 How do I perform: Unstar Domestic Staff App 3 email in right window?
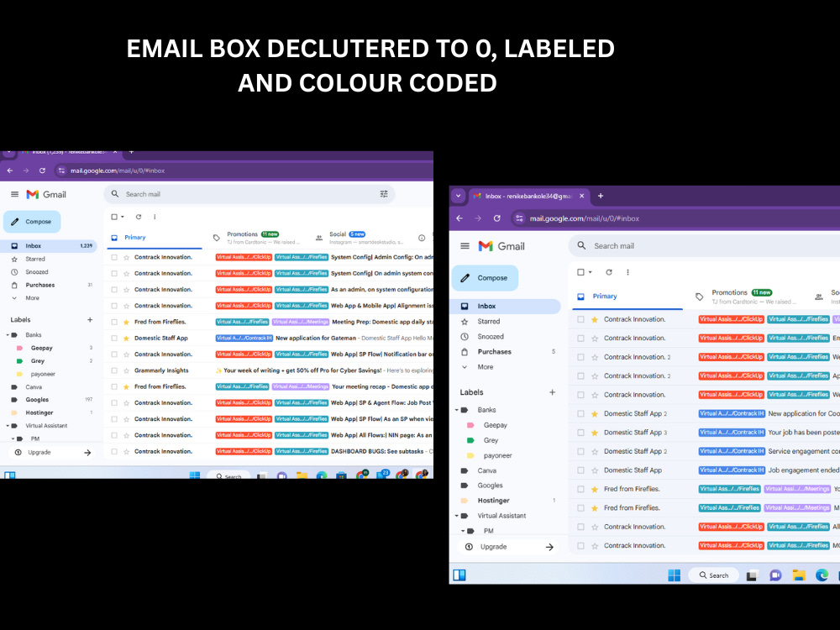pos(595,433)
